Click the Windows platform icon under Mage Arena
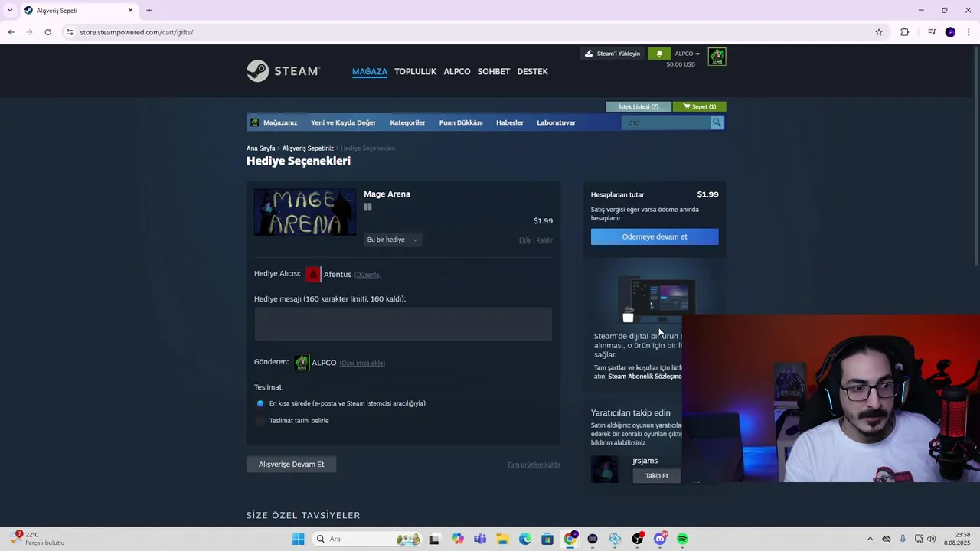This screenshot has width=980, height=551. (368, 207)
